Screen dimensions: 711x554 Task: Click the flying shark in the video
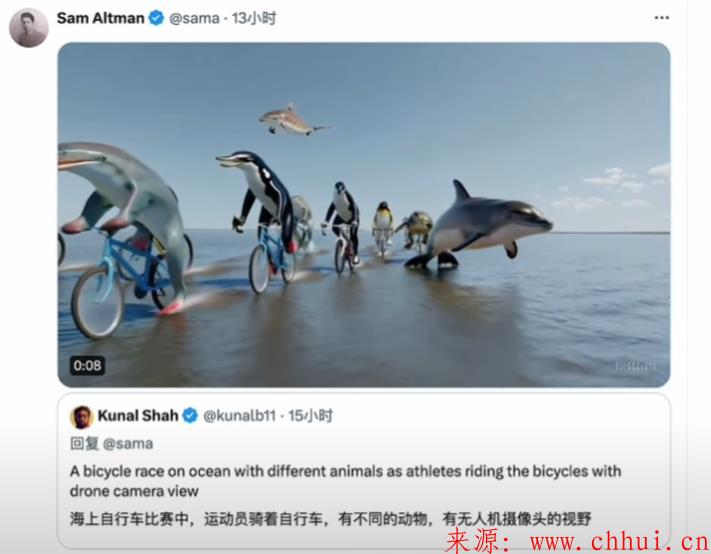click(292, 120)
